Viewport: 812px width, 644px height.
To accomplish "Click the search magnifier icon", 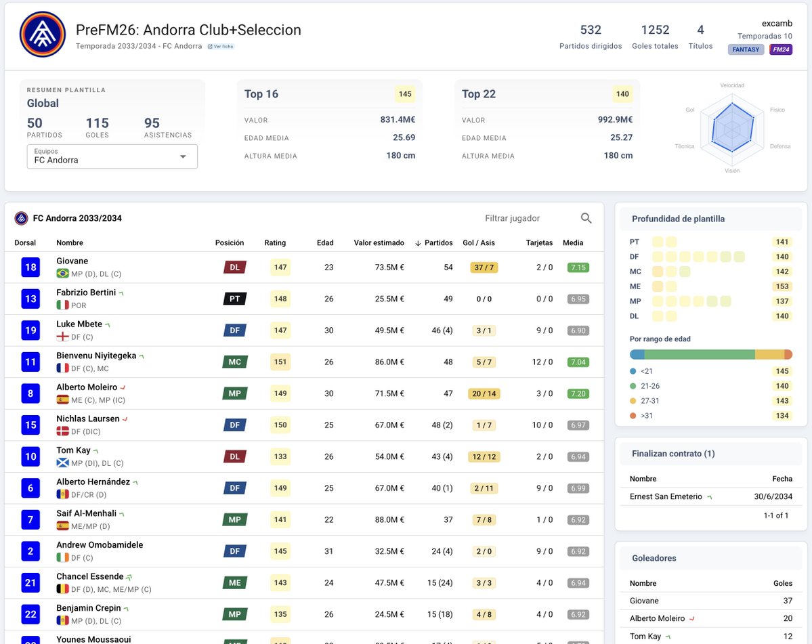I will [x=586, y=219].
